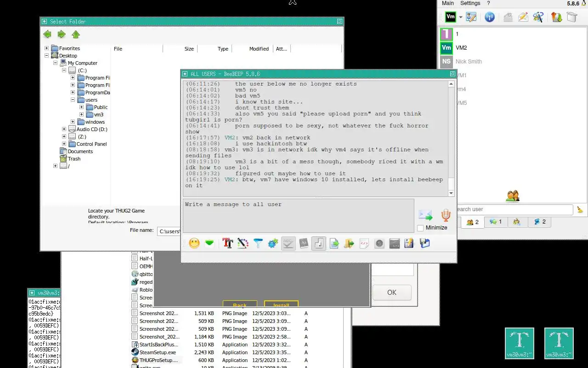Click the greyed-out envelope icon in main toolbar

[508, 17]
